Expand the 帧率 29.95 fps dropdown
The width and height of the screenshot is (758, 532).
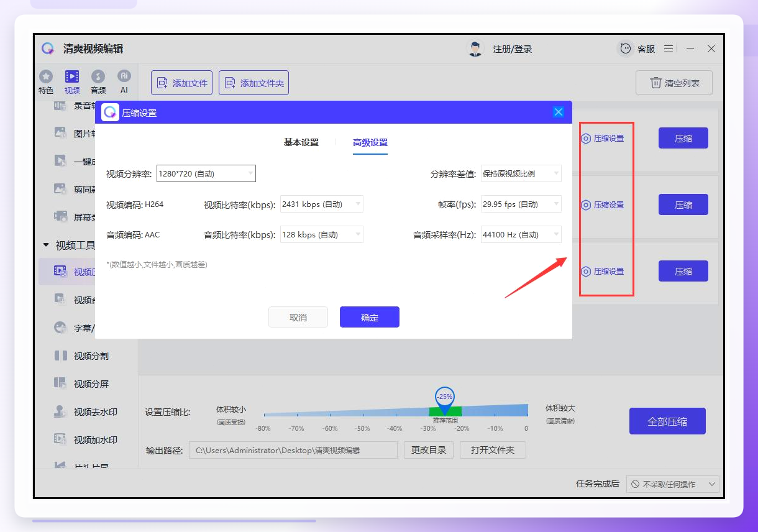tap(521, 204)
